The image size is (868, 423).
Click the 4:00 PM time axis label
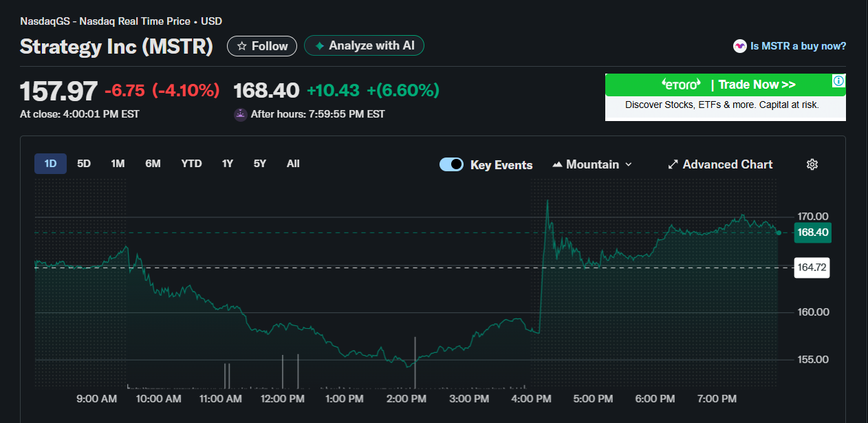click(x=532, y=399)
